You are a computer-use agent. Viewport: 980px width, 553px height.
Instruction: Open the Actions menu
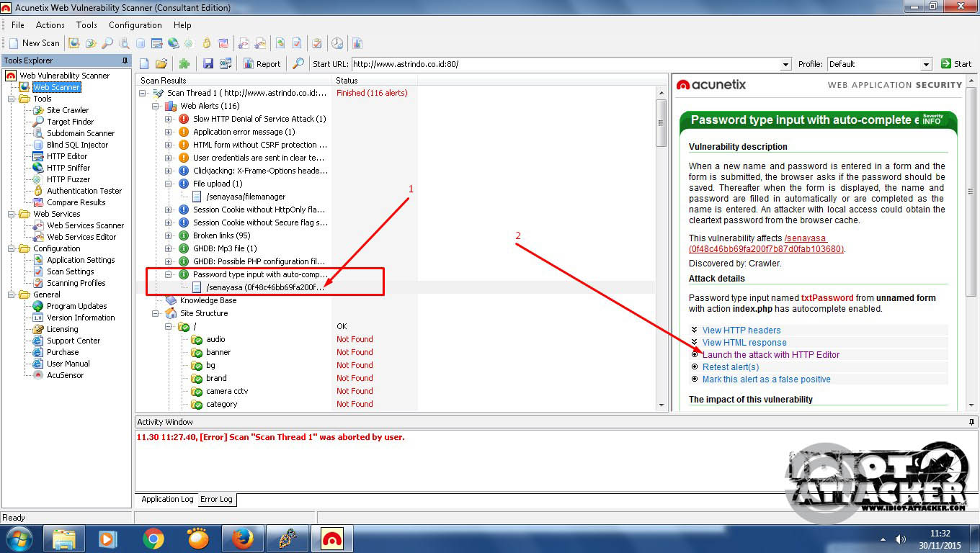50,25
